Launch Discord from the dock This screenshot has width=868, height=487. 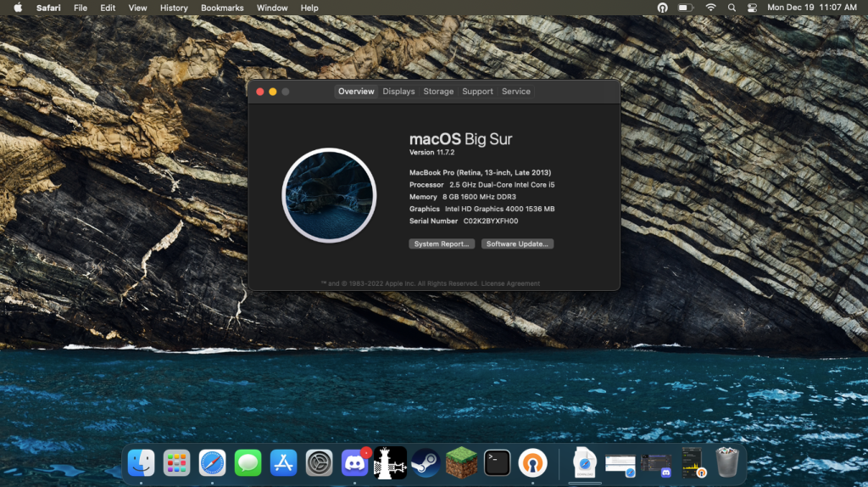(x=354, y=462)
